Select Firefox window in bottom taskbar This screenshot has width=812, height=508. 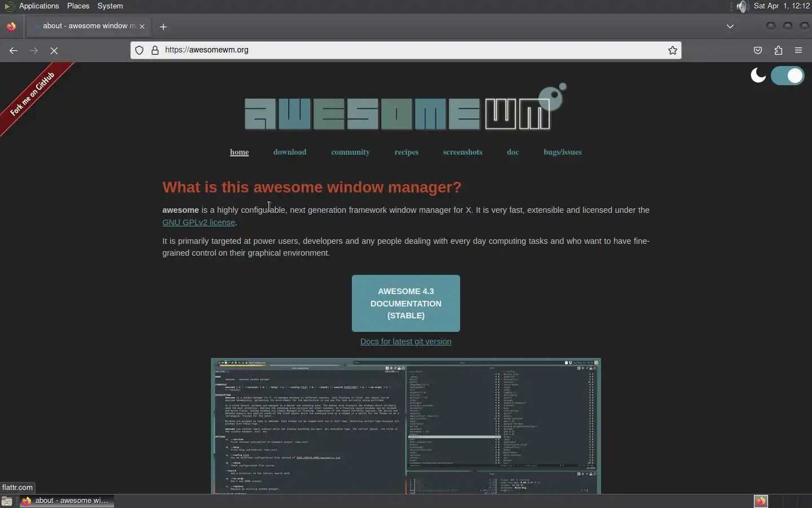pos(67,501)
